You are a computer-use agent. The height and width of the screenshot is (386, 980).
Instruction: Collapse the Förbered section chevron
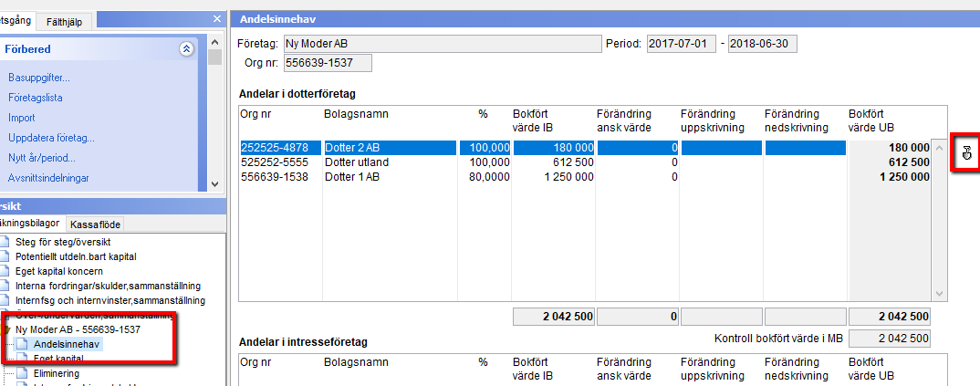(x=186, y=48)
